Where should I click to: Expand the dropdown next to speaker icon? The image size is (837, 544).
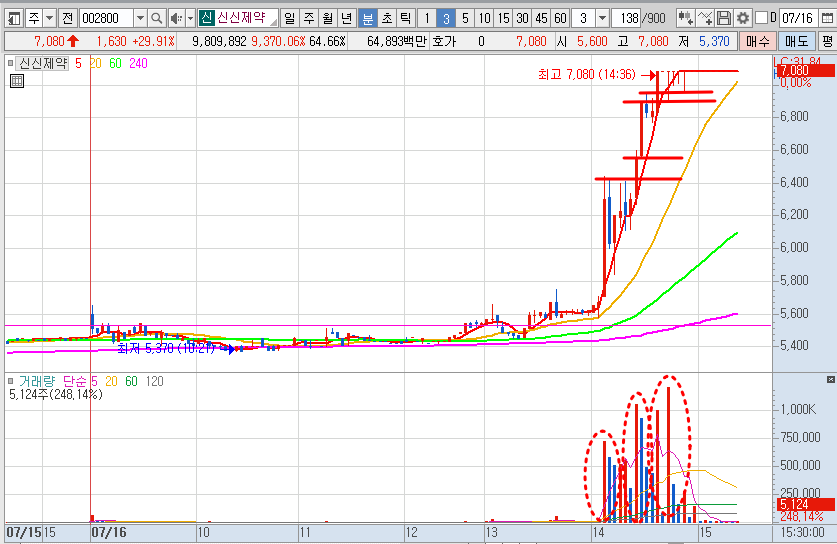pos(190,19)
